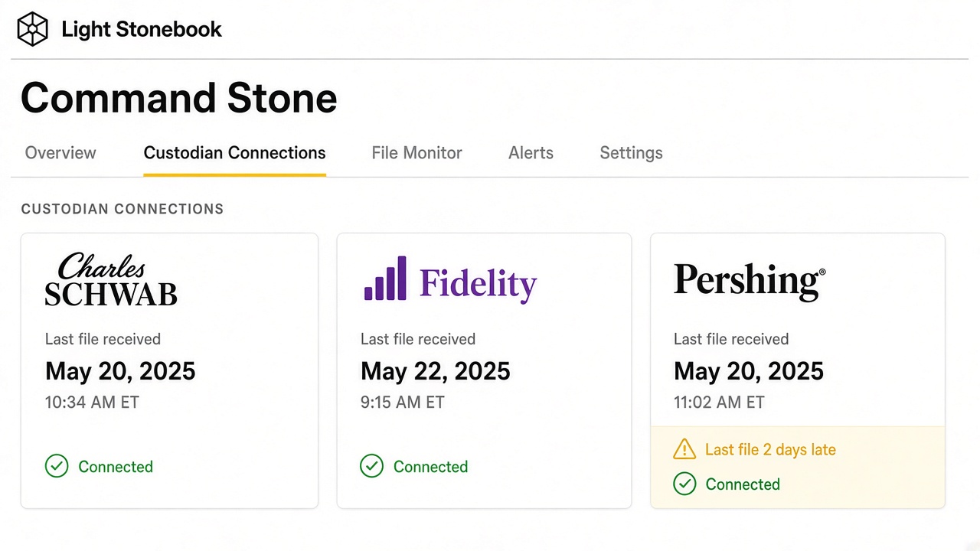
Task: Click the Light Stonebook hexagon logo icon
Action: (x=33, y=30)
